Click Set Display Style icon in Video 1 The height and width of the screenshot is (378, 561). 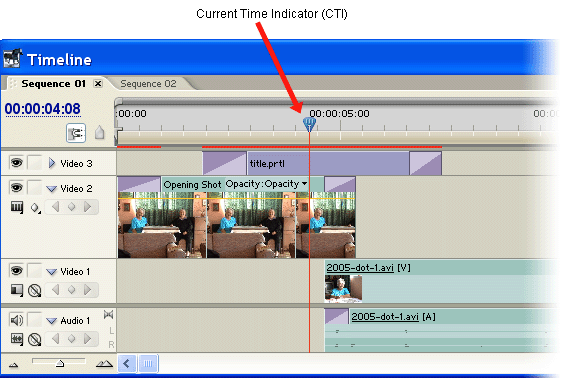(16, 290)
